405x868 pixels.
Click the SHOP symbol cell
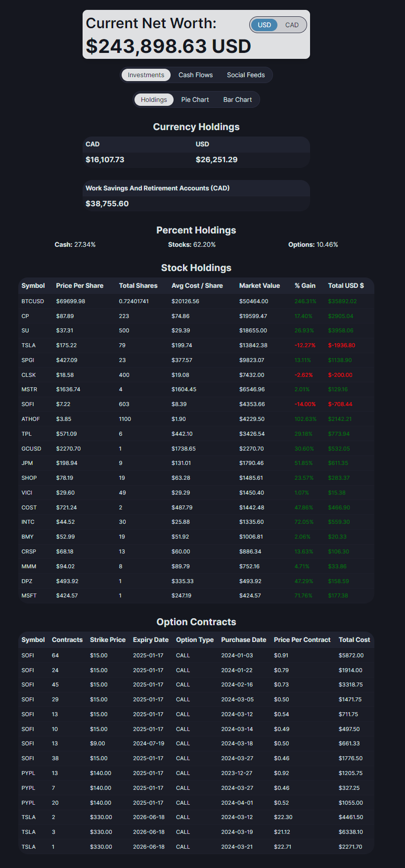pos(29,478)
